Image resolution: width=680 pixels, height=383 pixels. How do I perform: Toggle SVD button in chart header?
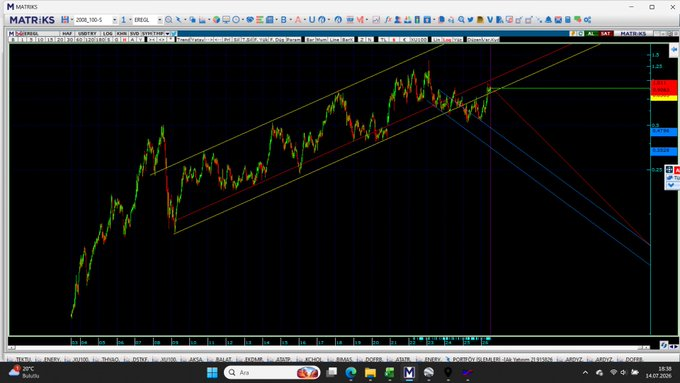134,33
